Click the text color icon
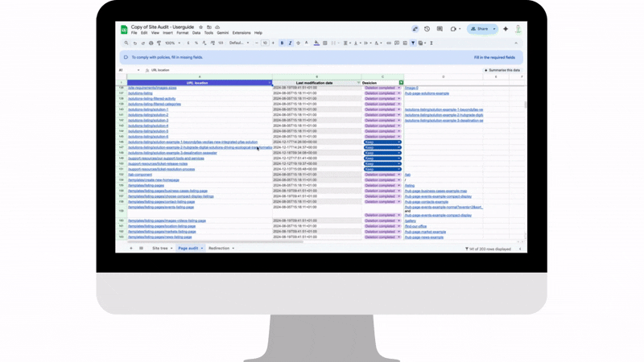 [x=307, y=43]
